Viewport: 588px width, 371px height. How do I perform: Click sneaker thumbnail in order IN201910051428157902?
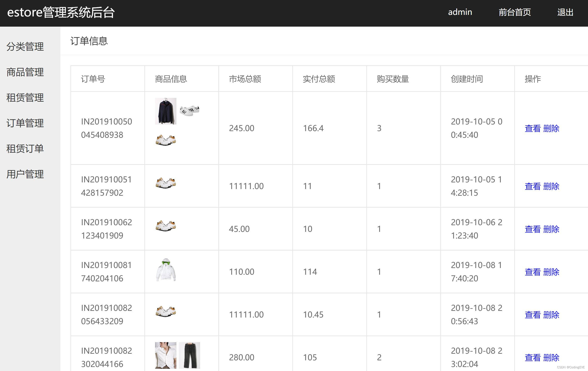click(x=166, y=183)
